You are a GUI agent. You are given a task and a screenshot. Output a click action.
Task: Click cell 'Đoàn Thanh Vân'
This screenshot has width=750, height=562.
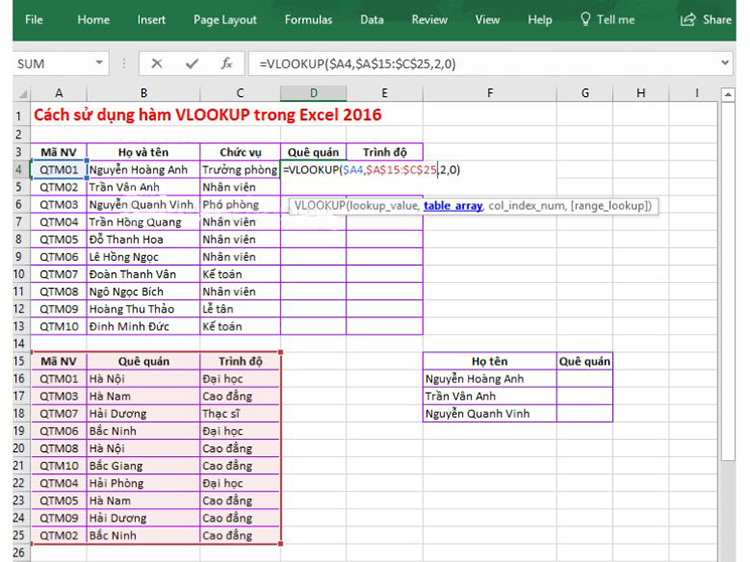coord(143,274)
